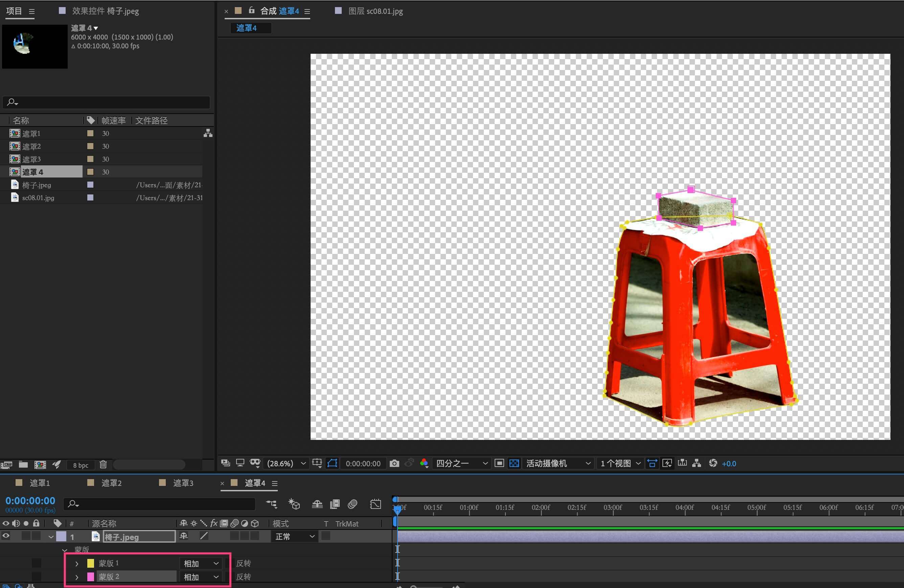Click the show channel color icon

tap(424, 463)
